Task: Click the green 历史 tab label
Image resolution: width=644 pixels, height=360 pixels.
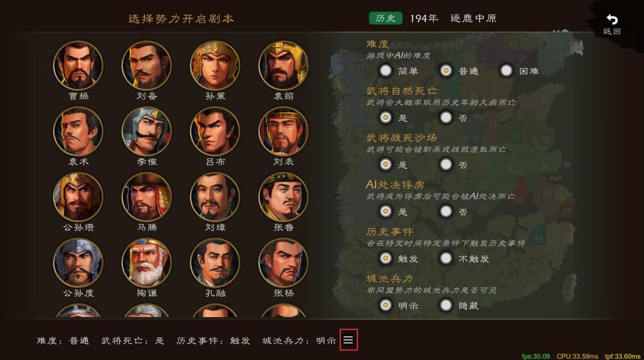Action: click(385, 18)
